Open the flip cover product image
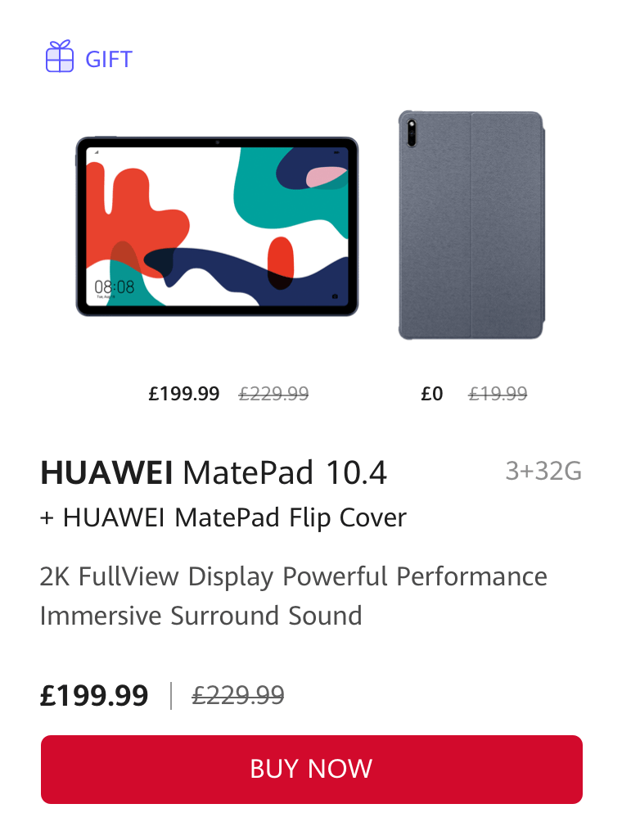The image size is (622, 840). tap(471, 225)
